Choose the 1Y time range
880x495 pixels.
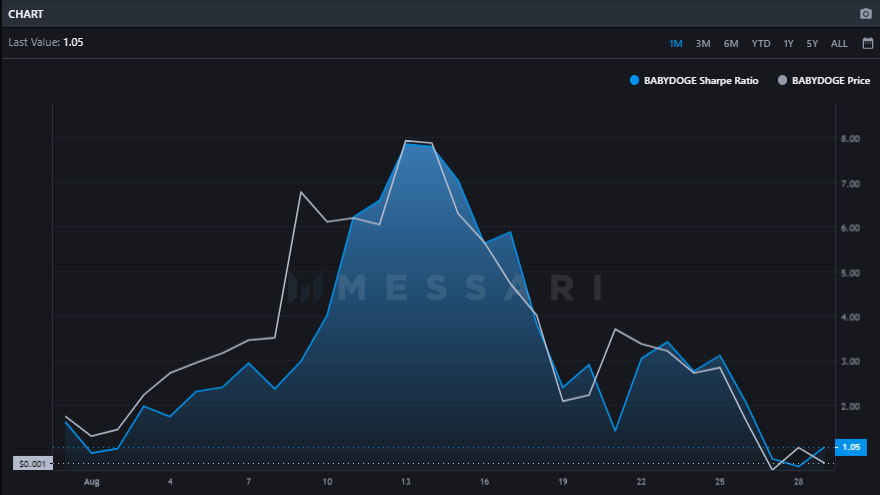tap(789, 44)
